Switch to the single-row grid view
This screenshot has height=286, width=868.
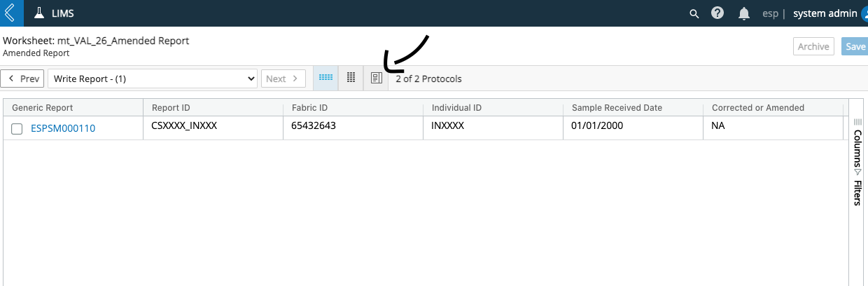click(325, 79)
